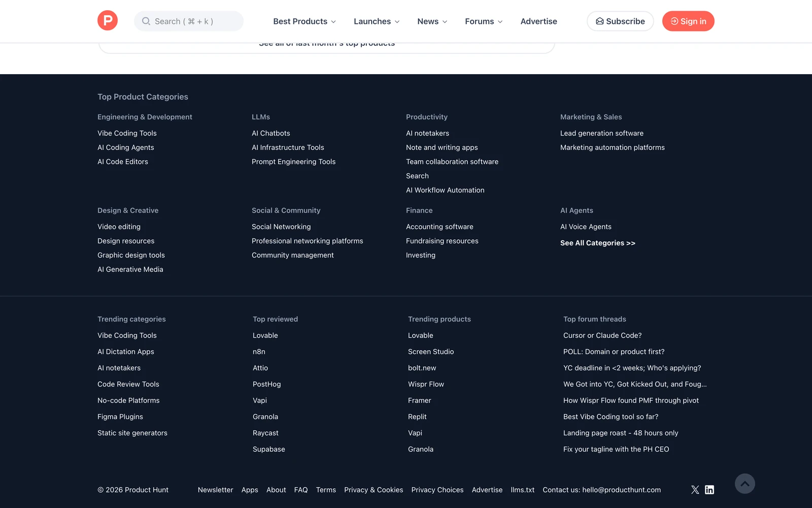Open AI Workflow Automation category

click(445, 190)
